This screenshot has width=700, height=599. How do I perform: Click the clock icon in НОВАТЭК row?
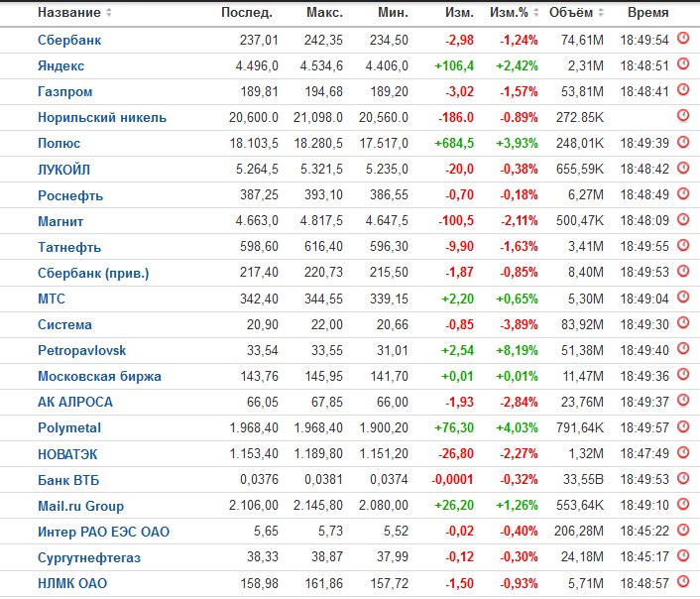683,452
